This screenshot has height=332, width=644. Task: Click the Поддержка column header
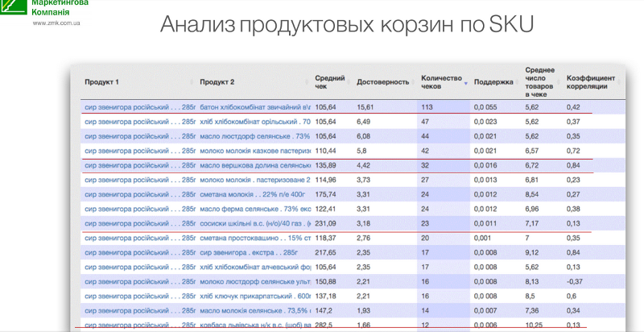click(493, 81)
